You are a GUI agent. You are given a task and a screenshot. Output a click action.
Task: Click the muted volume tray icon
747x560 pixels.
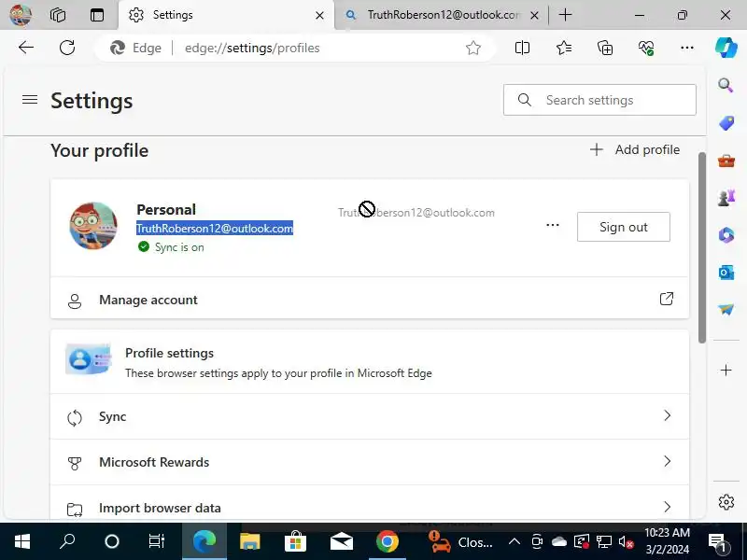(x=626, y=541)
